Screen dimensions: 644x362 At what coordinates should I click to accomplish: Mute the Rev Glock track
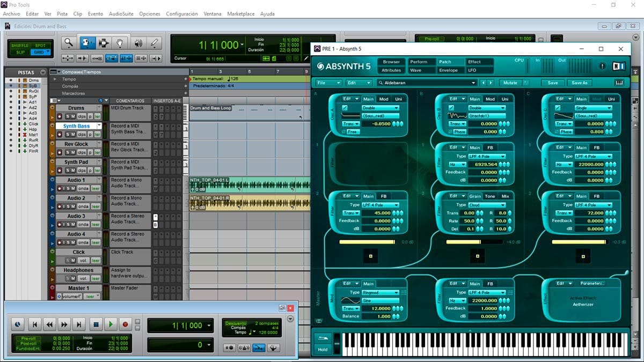pyautogui.click(x=74, y=152)
